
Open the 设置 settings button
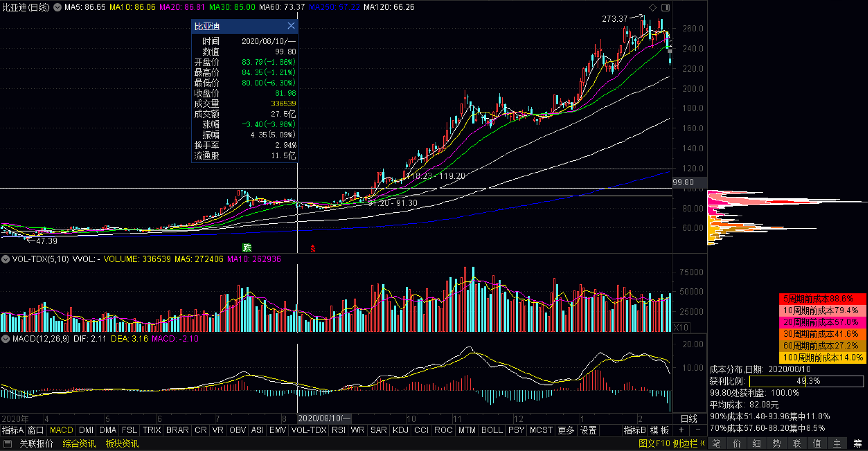point(588,430)
